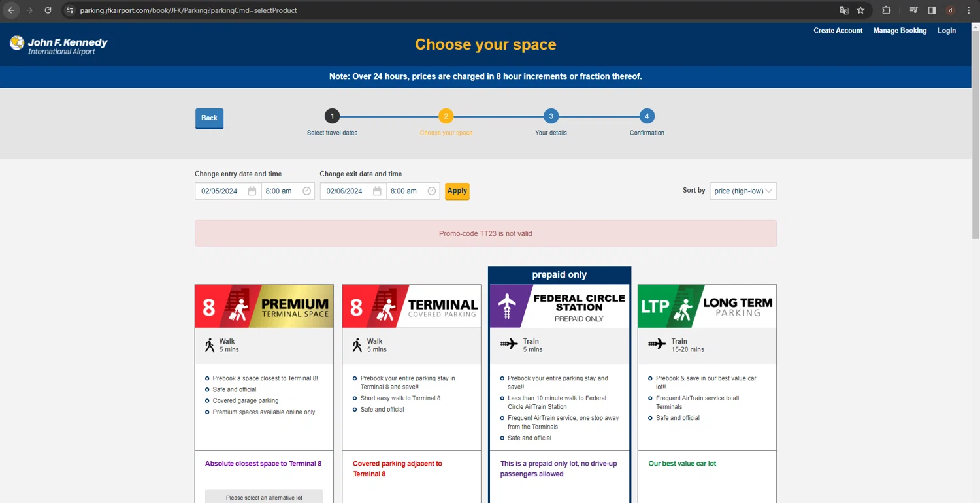980x503 pixels.
Task: Open site information icon in address bar
Action: click(70, 10)
